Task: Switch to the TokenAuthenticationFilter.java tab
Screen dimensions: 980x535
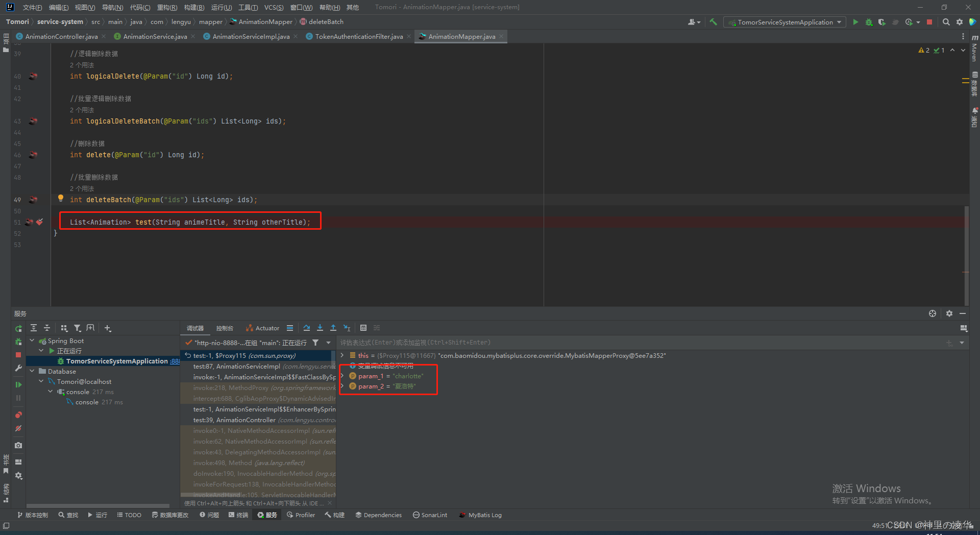Action: click(359, 36)
